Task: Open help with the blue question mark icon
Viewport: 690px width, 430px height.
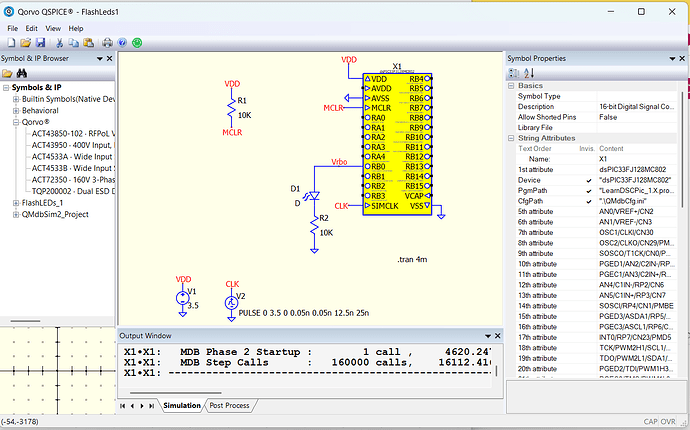Action: (122, 43)
